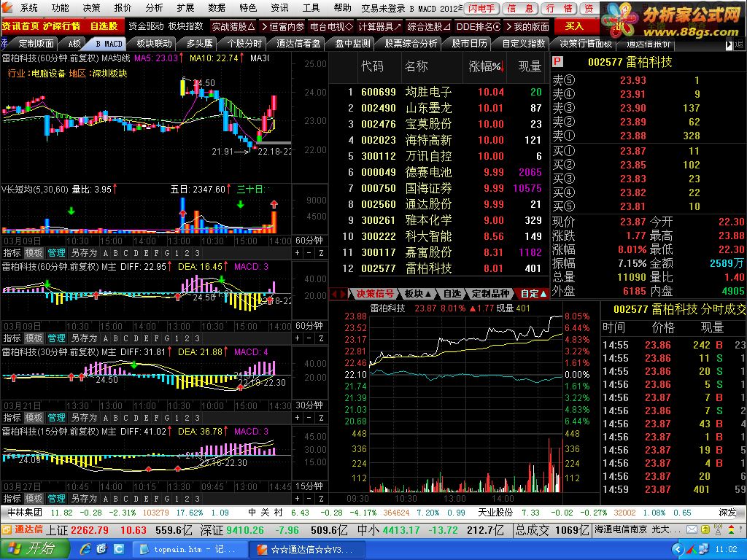
Task: Open the 60分钟 period selector under price chart
Action: pyautogui.click(x=309, y=241)
